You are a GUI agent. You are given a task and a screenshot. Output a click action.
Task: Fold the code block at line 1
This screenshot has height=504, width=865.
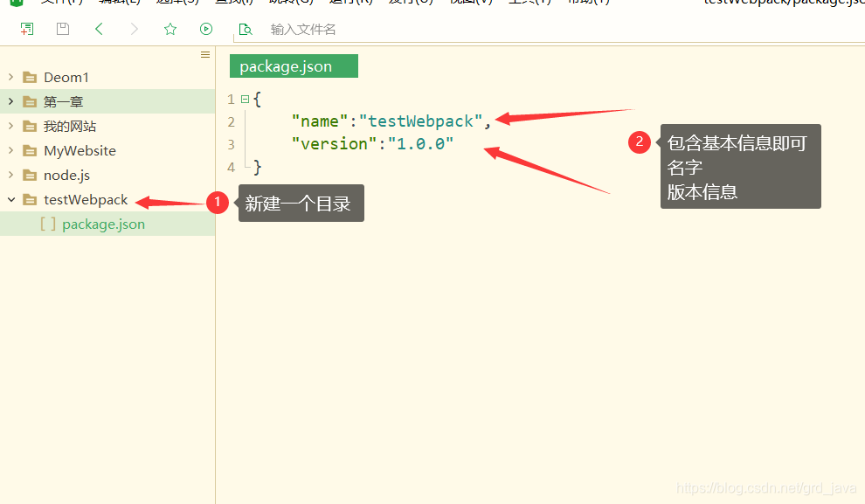coord(245,100)
